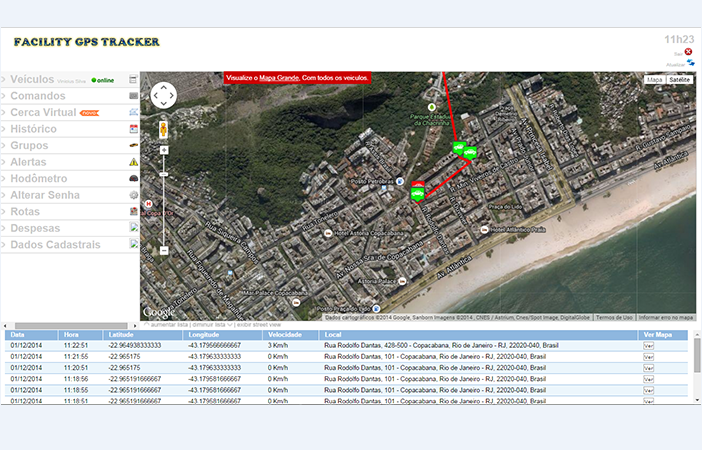Expand the Comandos sidebar section
The height and width of the screenshot is (450, 702).
[38, 96]
